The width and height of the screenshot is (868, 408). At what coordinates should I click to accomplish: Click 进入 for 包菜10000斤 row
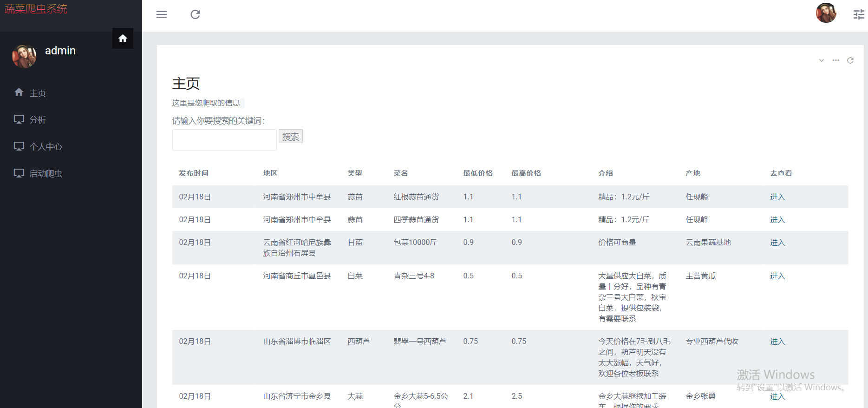point(777,243)
